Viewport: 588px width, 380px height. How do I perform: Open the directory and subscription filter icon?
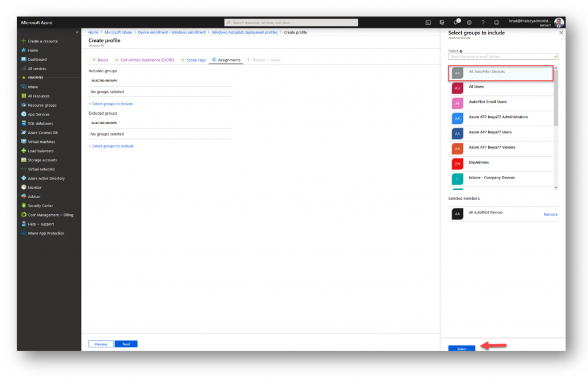[442, 22]
